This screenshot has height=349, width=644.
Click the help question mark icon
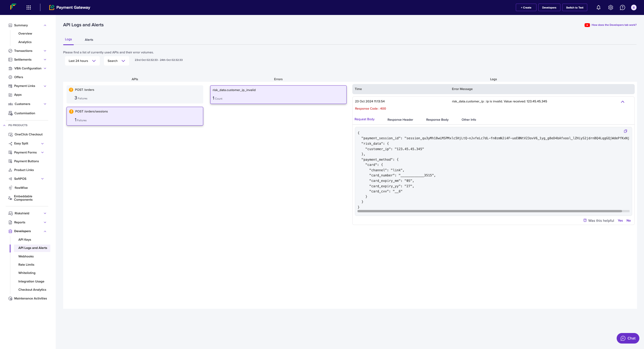(622, 7)
